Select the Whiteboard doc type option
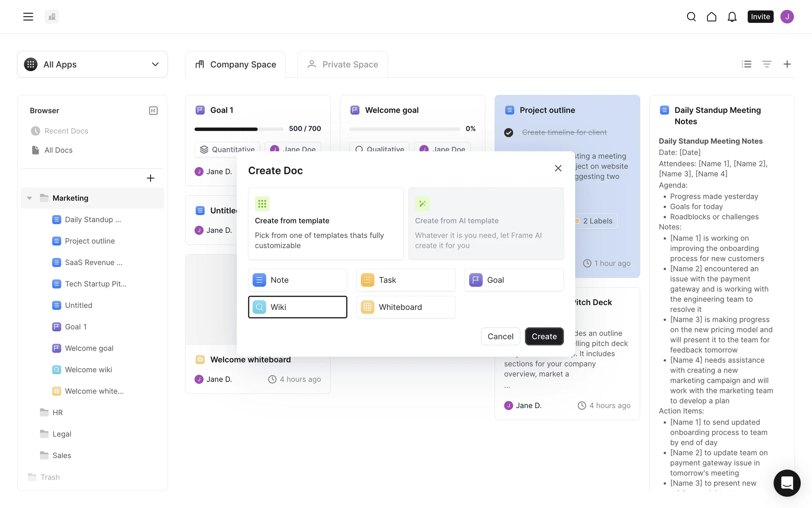812x508 pixels. click(x=406, y=307)
